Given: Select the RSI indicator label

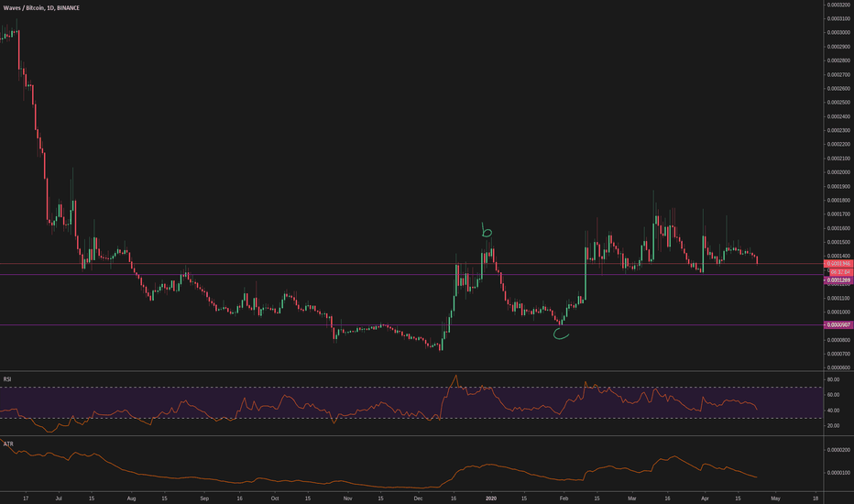Looking at the screenshot, I should [x=7, y=378].
